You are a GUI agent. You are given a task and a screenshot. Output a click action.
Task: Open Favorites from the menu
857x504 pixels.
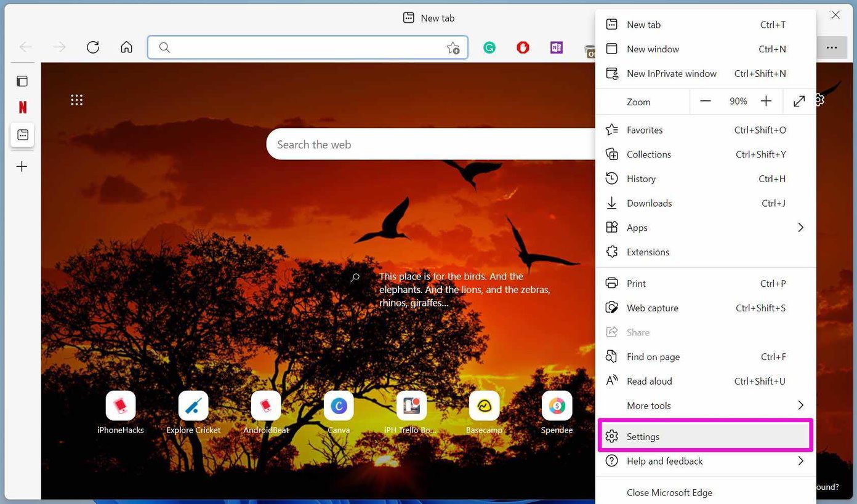click(x=706, y=130)
